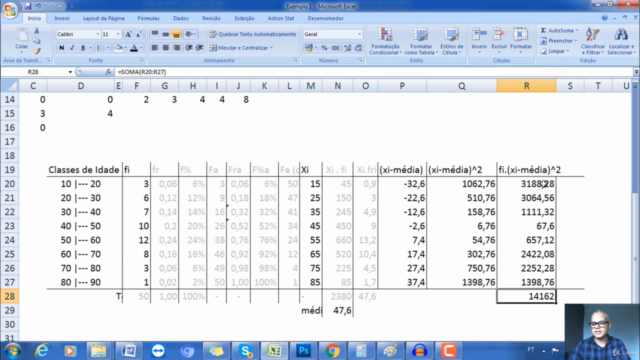Click the format painter brush icon
The height and width of the screenshot is (360, 640).
[x=37, y=51]
